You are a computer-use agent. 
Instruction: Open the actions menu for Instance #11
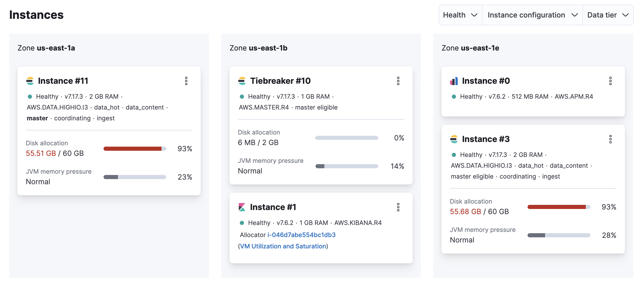(186, 81)
